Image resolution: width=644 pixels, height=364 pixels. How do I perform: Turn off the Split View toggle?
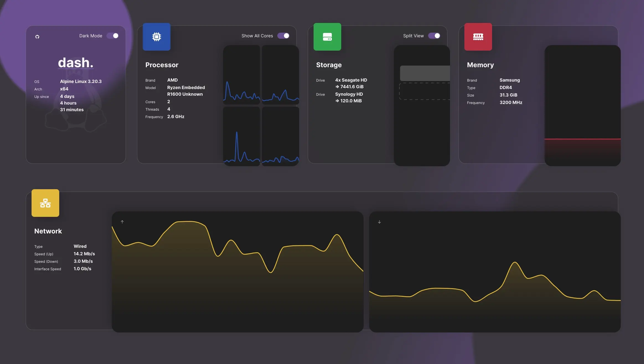coord(434,36)
